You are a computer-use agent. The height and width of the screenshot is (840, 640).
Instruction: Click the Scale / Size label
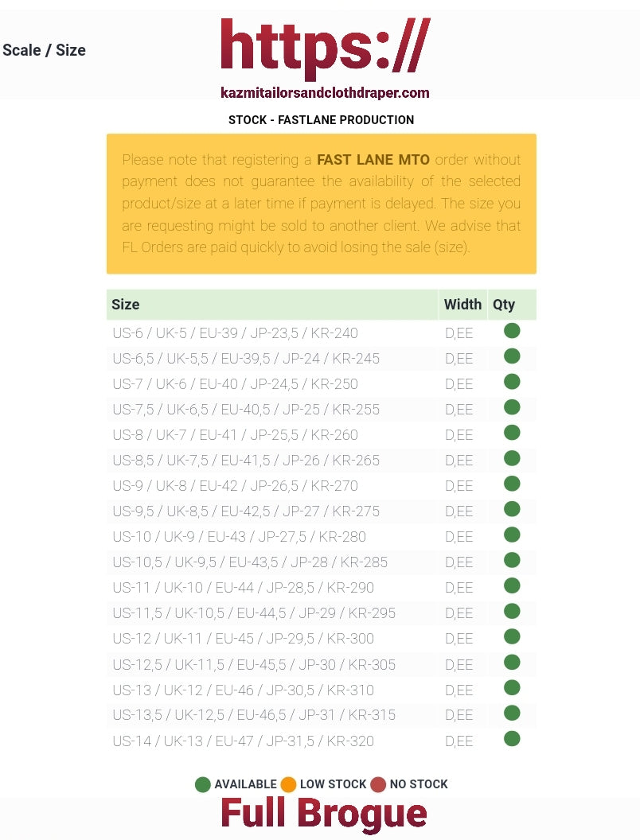click(44, 50)
